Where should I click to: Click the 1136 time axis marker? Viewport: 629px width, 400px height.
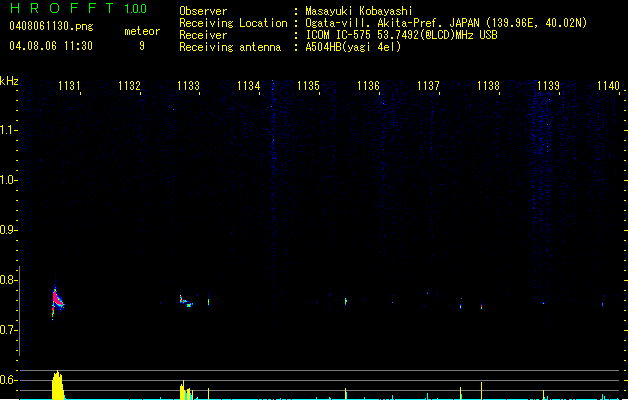coord(368,86)
